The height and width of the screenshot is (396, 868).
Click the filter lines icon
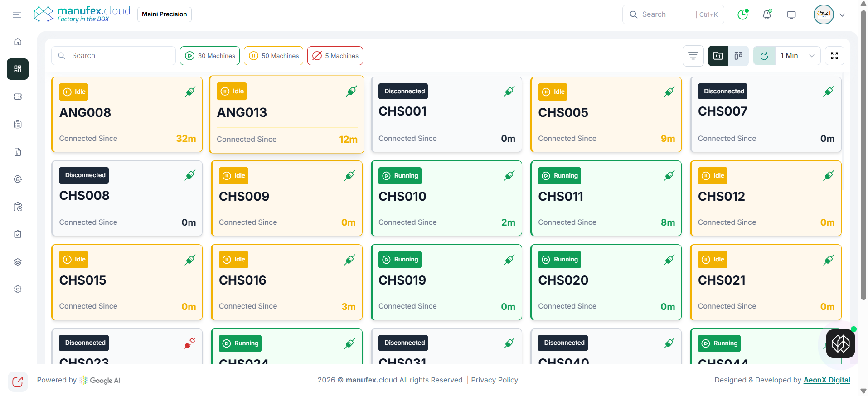pyautogui.click(x=693, y=56)
